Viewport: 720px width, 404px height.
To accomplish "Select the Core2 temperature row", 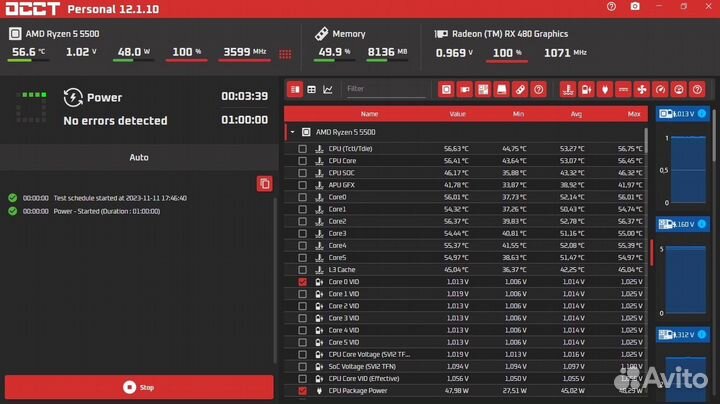I will click(x=466, y=221).
